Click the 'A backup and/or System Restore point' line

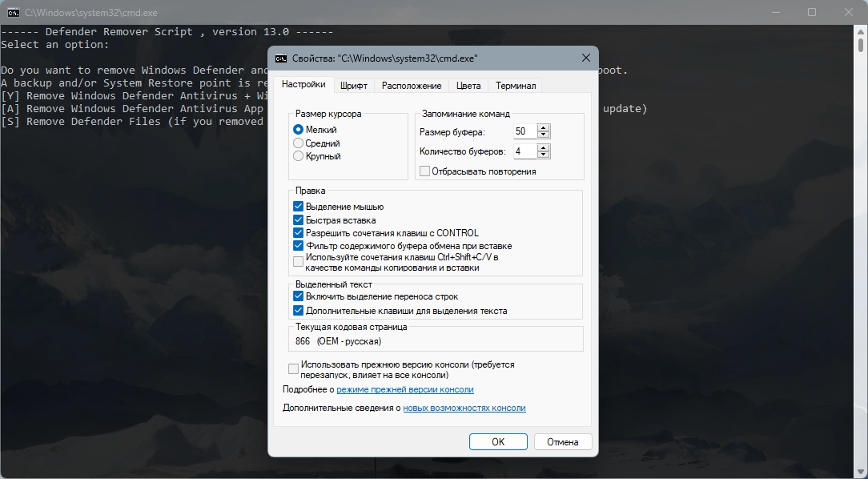(135, 83)
